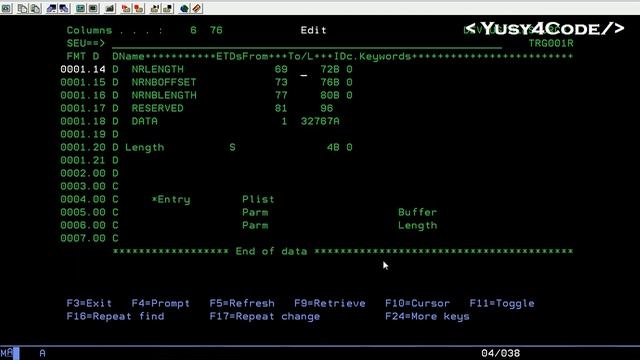Click the Quit macro toolbar icon

pyautogui.click(x=167, y=8)
